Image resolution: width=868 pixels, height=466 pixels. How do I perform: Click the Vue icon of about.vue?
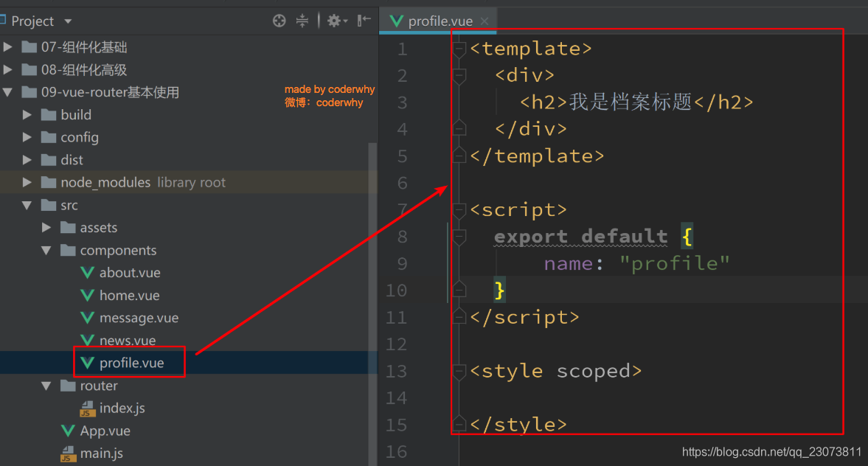[x=87, y=273]
